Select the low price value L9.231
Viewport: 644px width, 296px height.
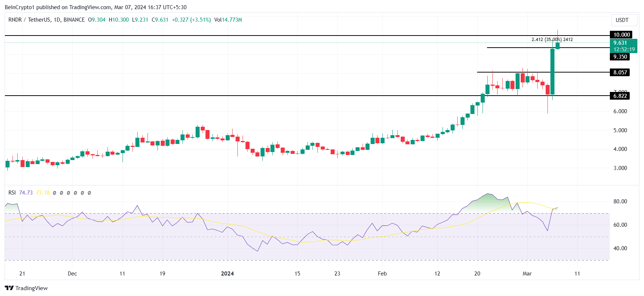140,20
